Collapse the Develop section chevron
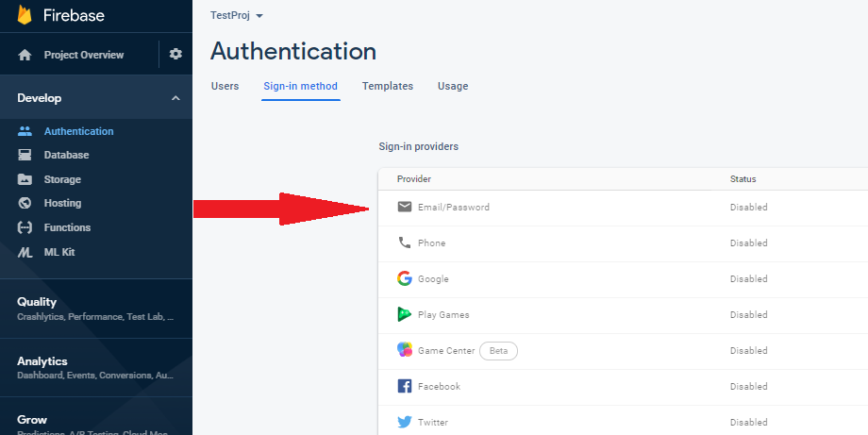The image size is (868, 435). [x=175, y=98]
